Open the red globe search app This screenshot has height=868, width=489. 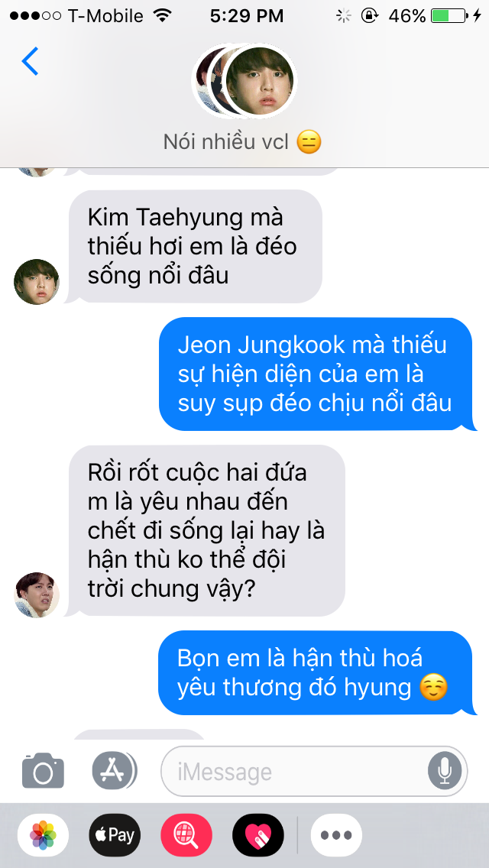click(186, 835)
